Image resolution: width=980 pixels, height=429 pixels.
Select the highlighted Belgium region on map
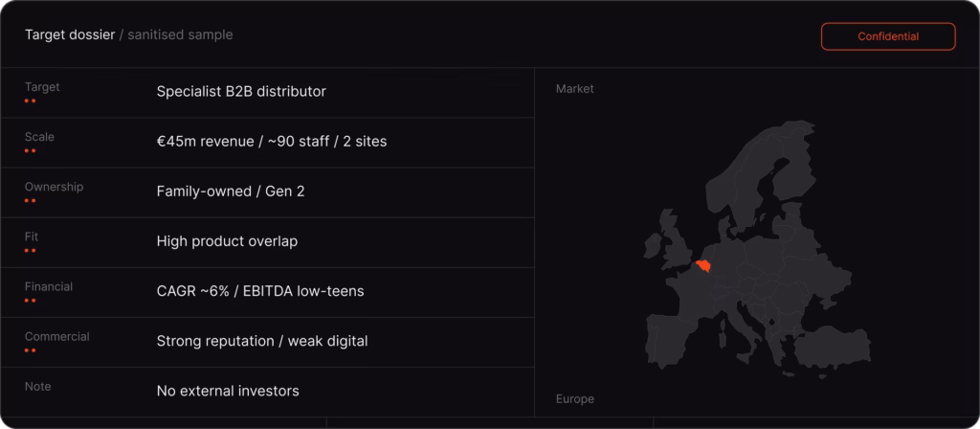pyautogui.click(x=704, y=266)
